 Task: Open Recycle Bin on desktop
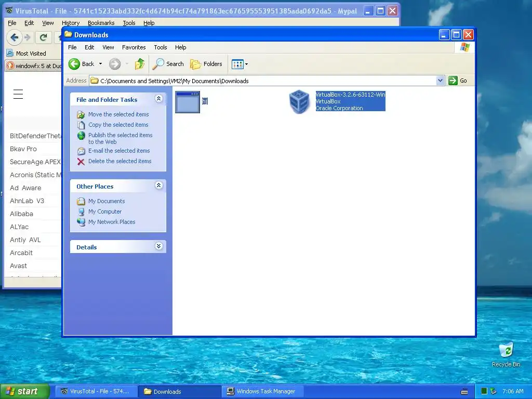[x=506, y=355]
